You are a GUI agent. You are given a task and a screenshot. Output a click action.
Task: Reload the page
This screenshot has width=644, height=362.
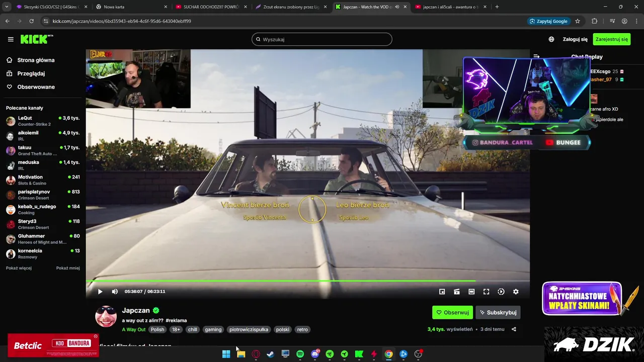coord(31,21)
